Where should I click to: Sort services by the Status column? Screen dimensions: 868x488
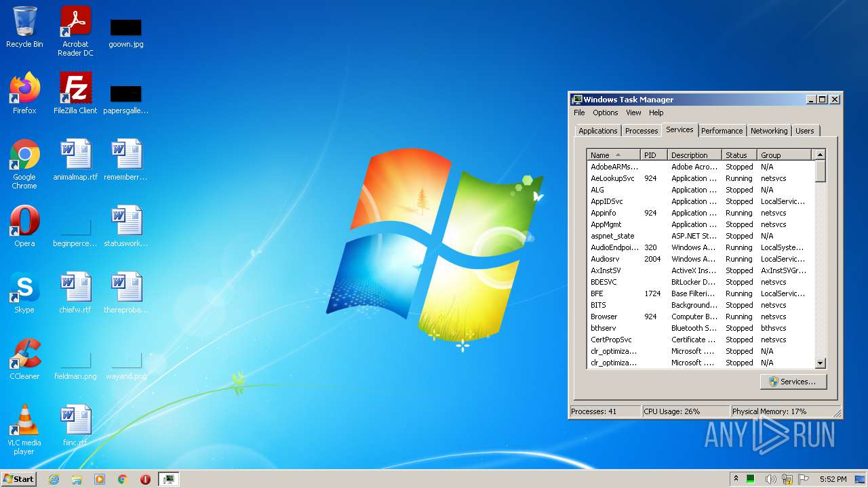739,155
